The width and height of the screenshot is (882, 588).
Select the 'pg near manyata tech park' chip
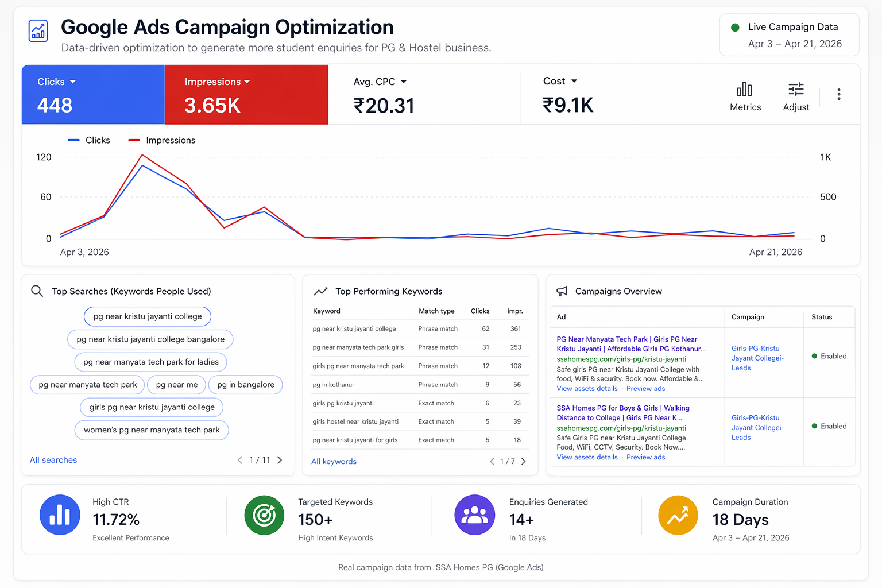[x=87, y=385]
